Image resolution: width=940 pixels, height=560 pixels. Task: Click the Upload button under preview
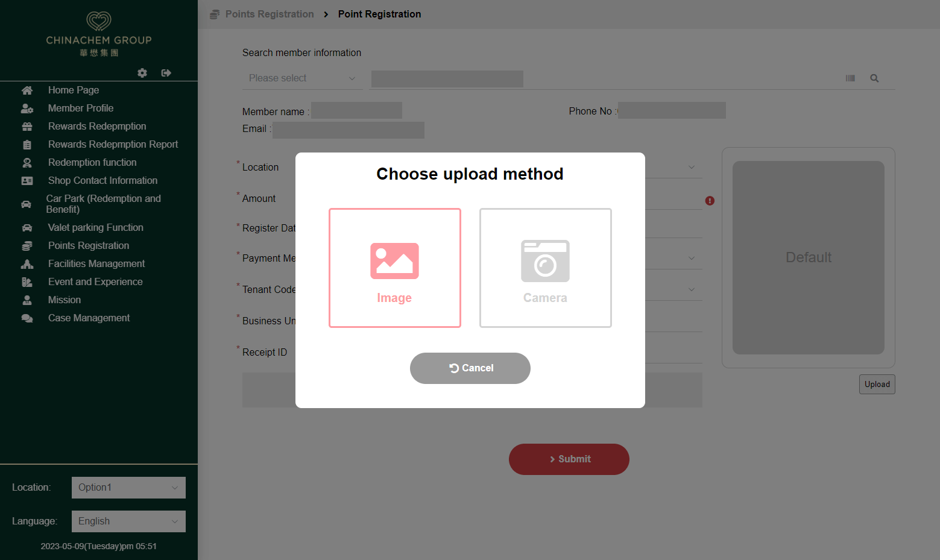[x=877, y=385]
